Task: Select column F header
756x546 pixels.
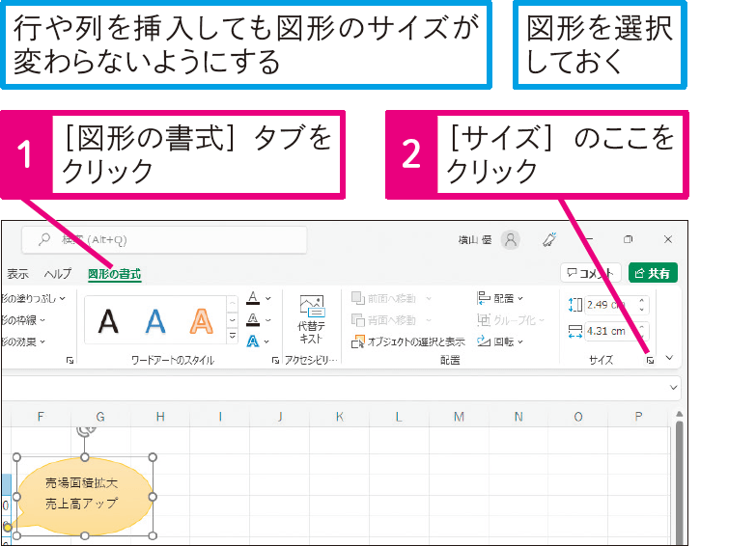Action: (x=41, y=417)
